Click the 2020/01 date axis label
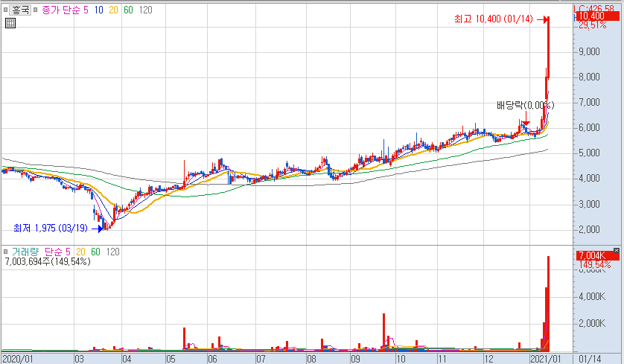The height and width of the screenshot is (364, 624). 17,359
